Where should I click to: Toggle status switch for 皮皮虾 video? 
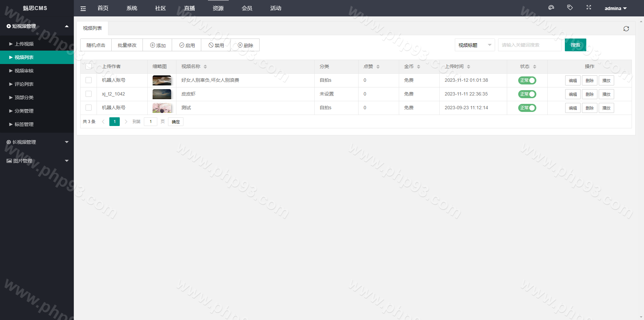(x=527, y=94)
